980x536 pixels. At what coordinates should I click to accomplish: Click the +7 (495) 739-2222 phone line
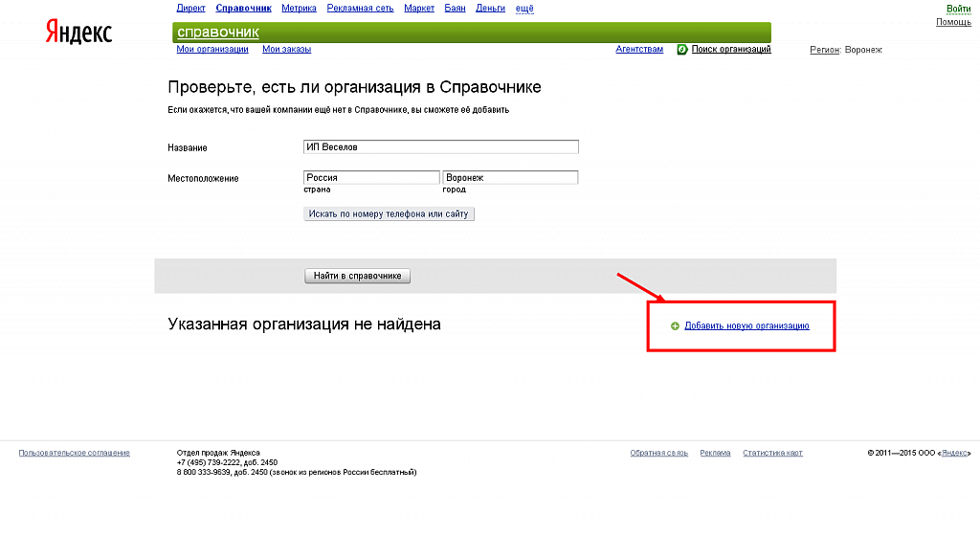pyautogui.click(x=227, y=463)
